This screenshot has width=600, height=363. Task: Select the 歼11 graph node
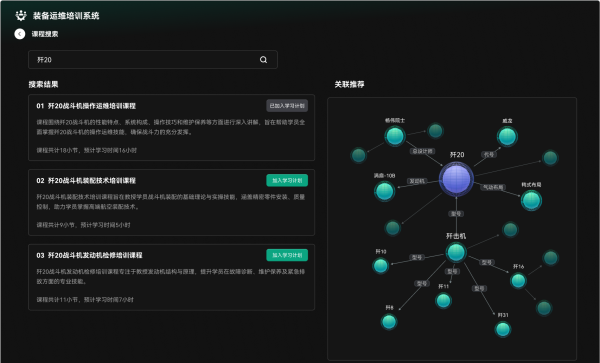point(443,300)
